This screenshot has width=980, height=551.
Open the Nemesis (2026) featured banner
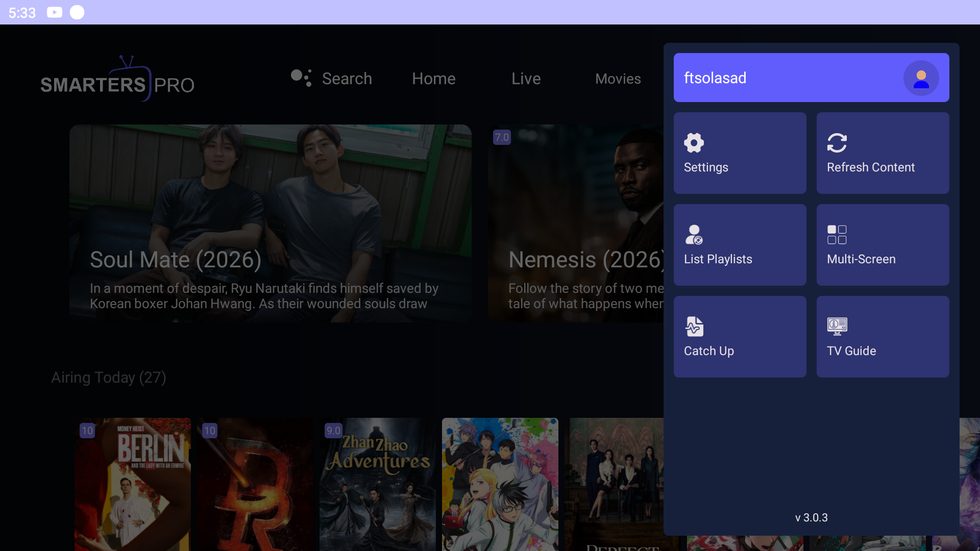(576, 223)
